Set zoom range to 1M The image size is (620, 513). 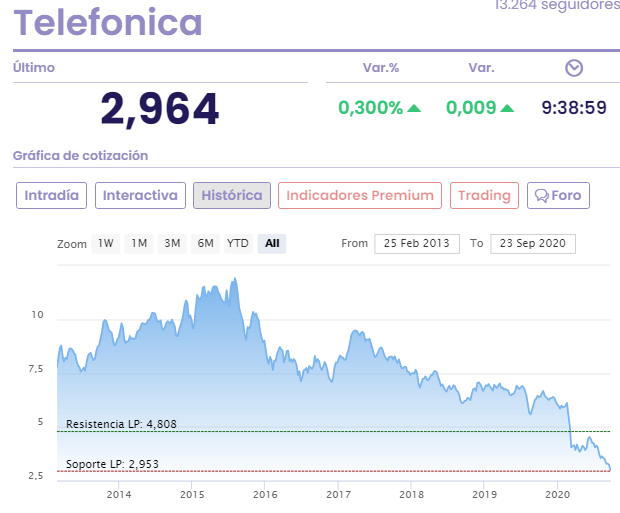coord(139,243)
